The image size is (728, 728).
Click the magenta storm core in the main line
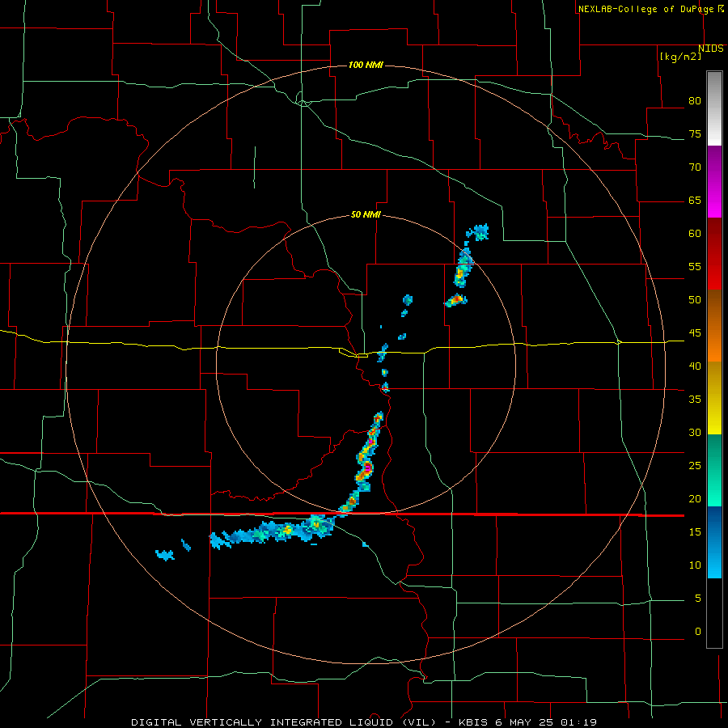coord(367,468)
